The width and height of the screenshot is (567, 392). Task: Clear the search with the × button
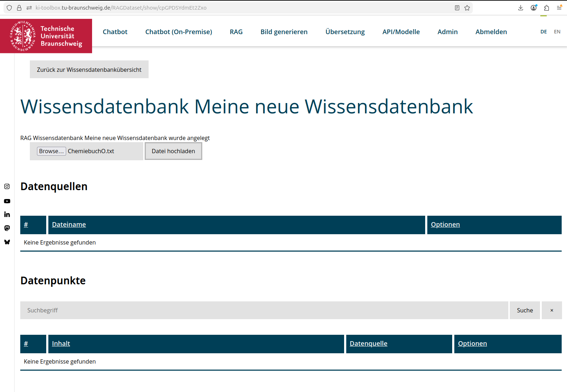[552, 310]
